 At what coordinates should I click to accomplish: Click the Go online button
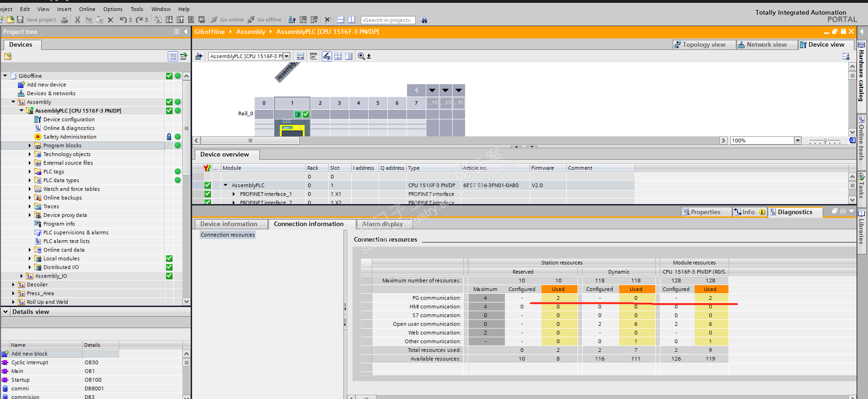click(x=227, y=20)
